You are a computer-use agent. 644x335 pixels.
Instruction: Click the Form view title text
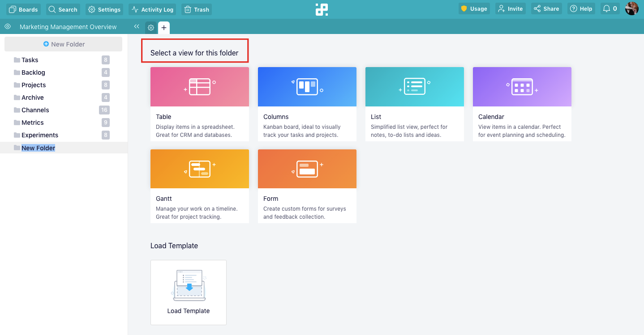pos(270,199)
